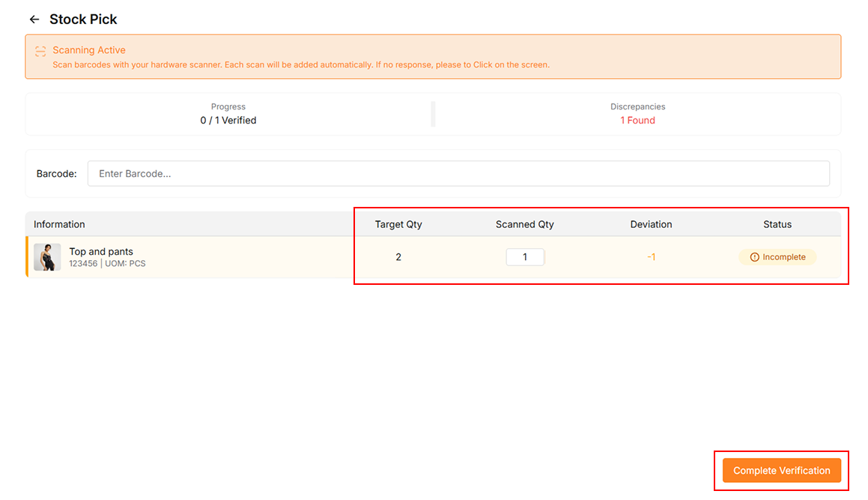Viewport: 868px width, 500px height.
Task: Click the Deviation value -1
Action: tap(651, 257)
